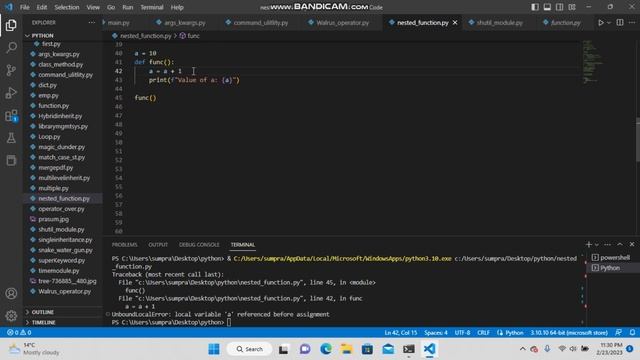Open the Run menu
640x360 pixels.
127,7
